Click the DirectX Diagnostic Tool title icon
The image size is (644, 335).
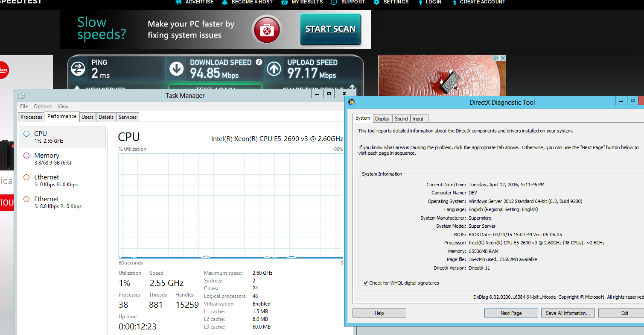click(351, 102)
